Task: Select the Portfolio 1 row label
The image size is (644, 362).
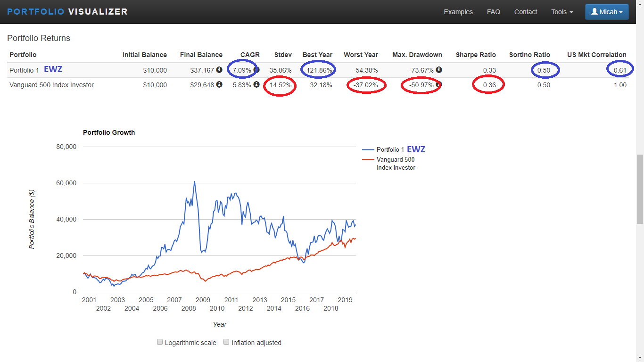Action: coord(25,70)
